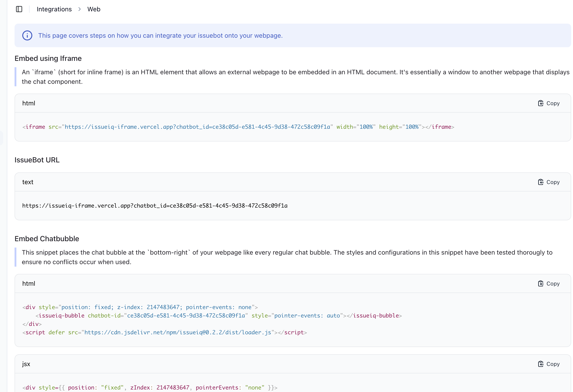The image size is (573, 392).
Task: Click the div style position fixed line
Action: [140, 307]
